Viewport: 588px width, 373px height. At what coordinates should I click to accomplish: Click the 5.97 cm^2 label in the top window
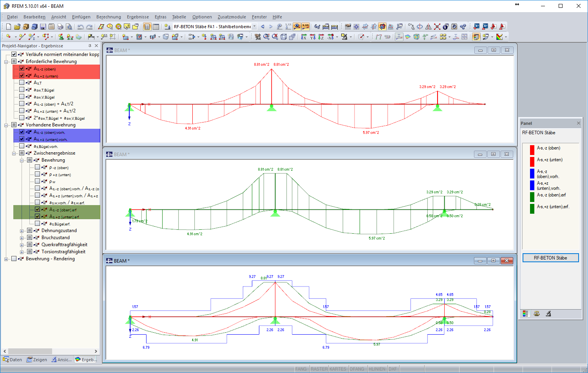[x=371, y=133]
